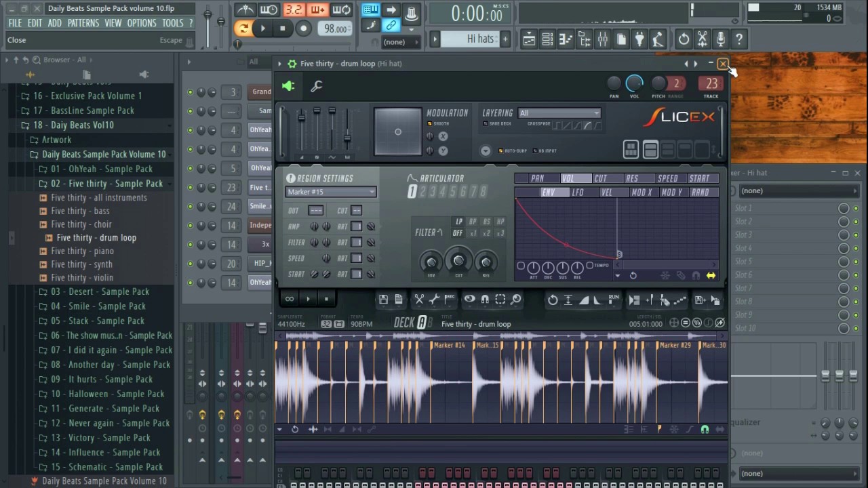868x488 pixels.
Task: Click the Slicex zoom magnifier icon
Action: 516,299
